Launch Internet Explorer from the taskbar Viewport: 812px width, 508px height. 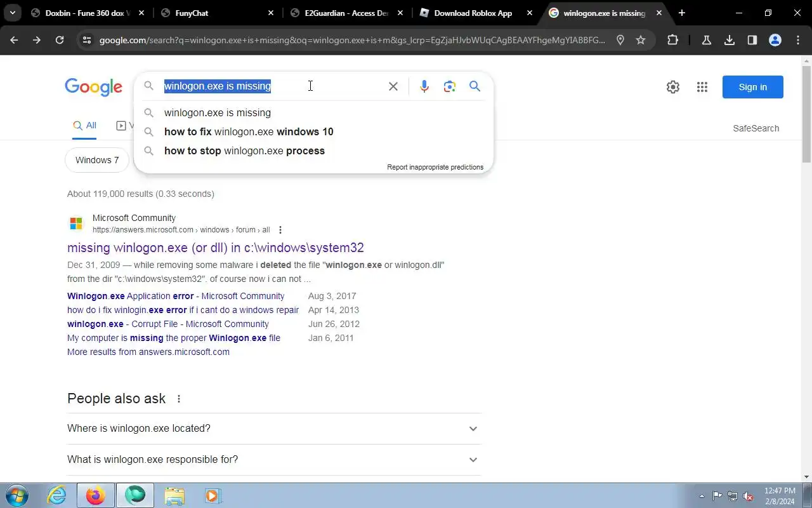click(x=57, y=495)
